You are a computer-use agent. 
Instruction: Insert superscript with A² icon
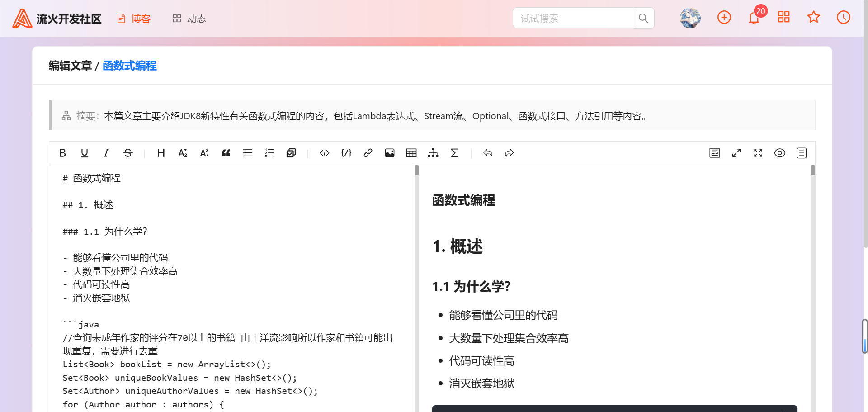(204, 153)
